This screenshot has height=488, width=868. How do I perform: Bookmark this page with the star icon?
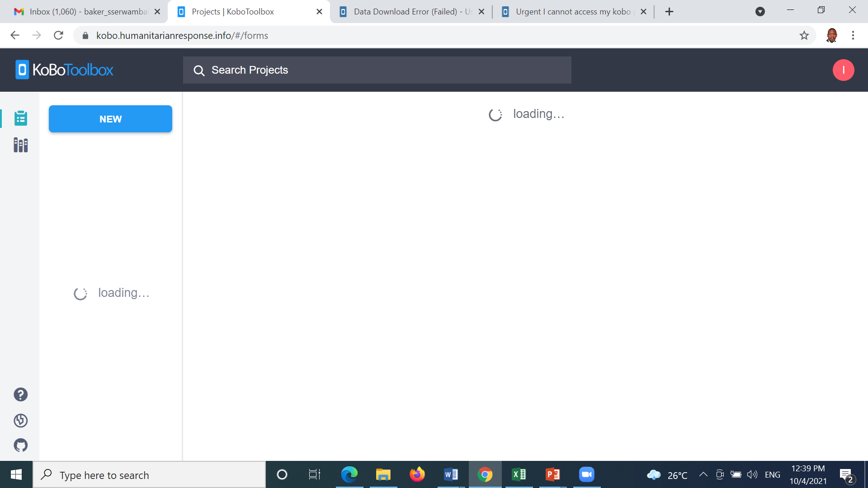[x=804, y=35]
